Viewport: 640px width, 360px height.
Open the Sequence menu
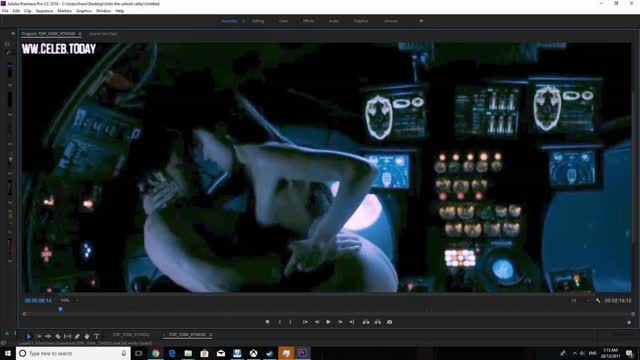click(44, 11)
